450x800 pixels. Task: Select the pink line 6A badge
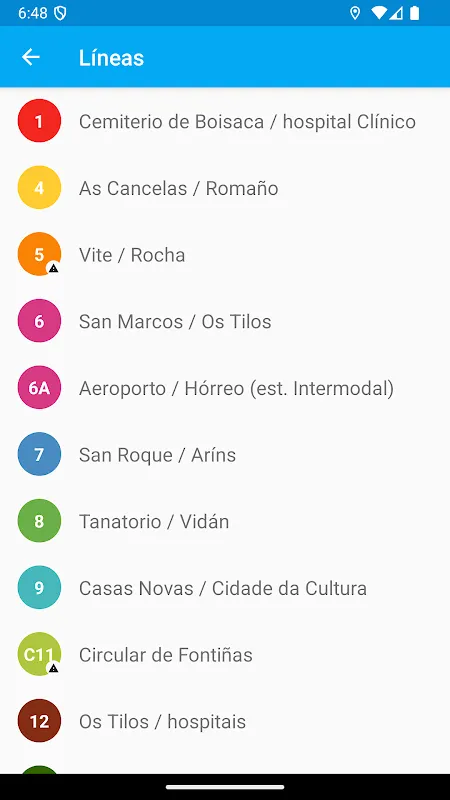tap(39, 388)
